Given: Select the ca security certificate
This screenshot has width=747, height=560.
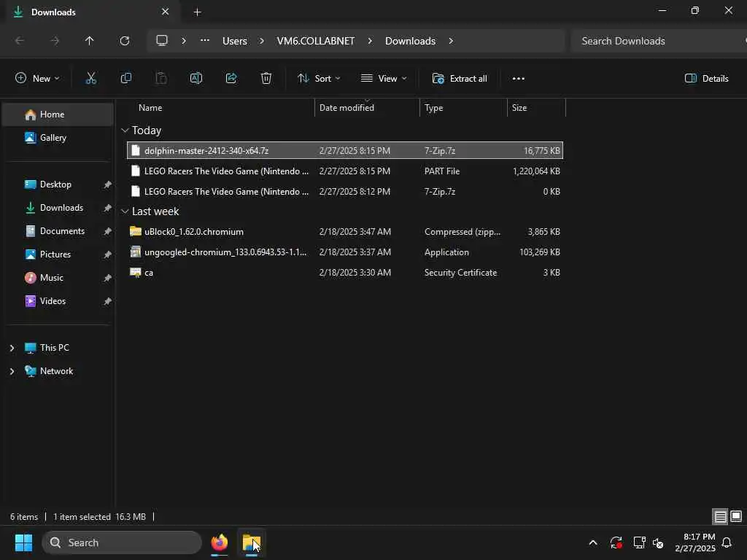Looking at the screenshot, I should pos(345,273).
